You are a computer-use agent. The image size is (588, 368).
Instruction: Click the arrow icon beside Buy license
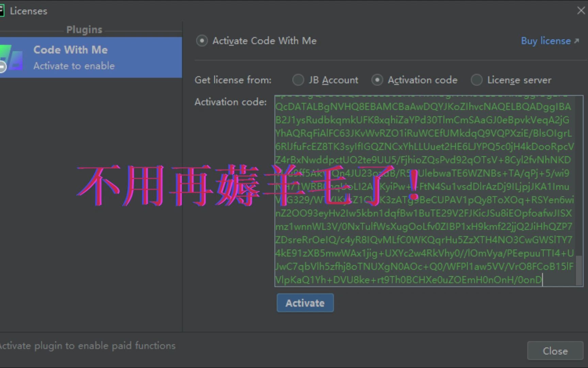pyautogui.click(x=576, y=41)
